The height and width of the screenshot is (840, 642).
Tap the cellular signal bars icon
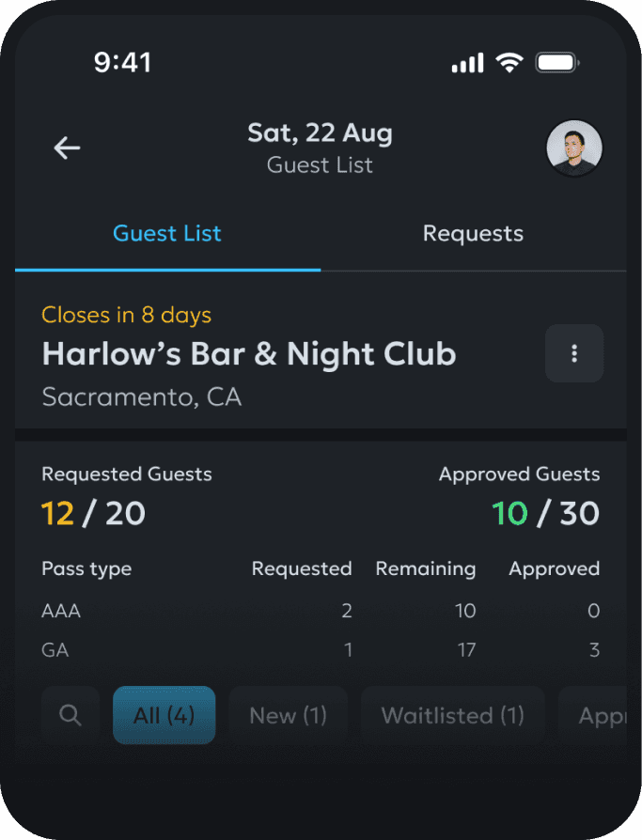pos(467,63)
